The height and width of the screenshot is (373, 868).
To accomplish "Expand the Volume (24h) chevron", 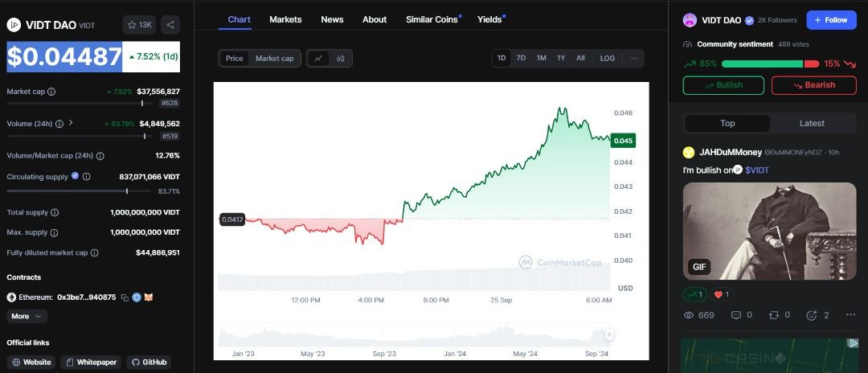I will coord(71,123).
